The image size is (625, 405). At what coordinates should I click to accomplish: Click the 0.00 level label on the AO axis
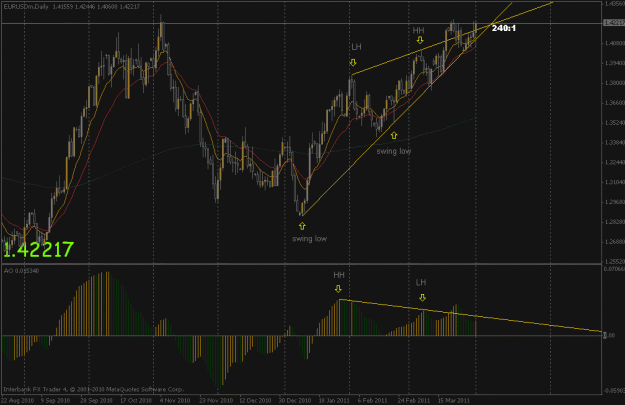[609, 335]
